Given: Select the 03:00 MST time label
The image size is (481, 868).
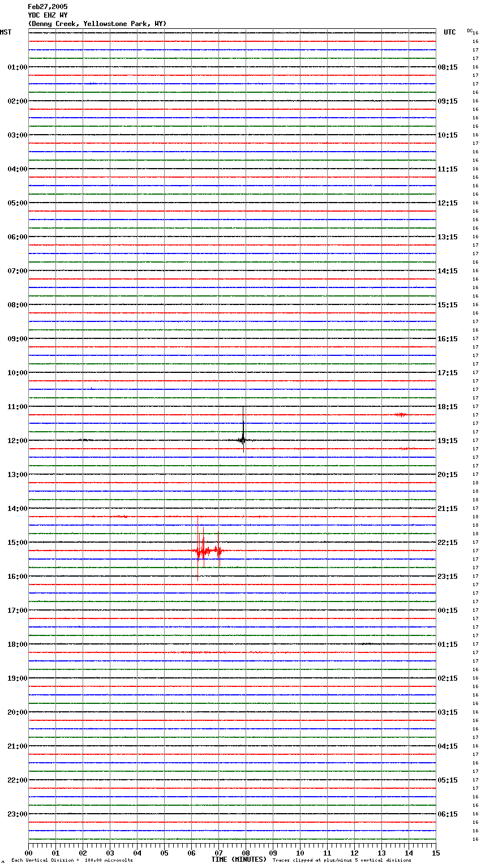Looking at the screenshot, I should pyautogui.click(x=18, y=135).
